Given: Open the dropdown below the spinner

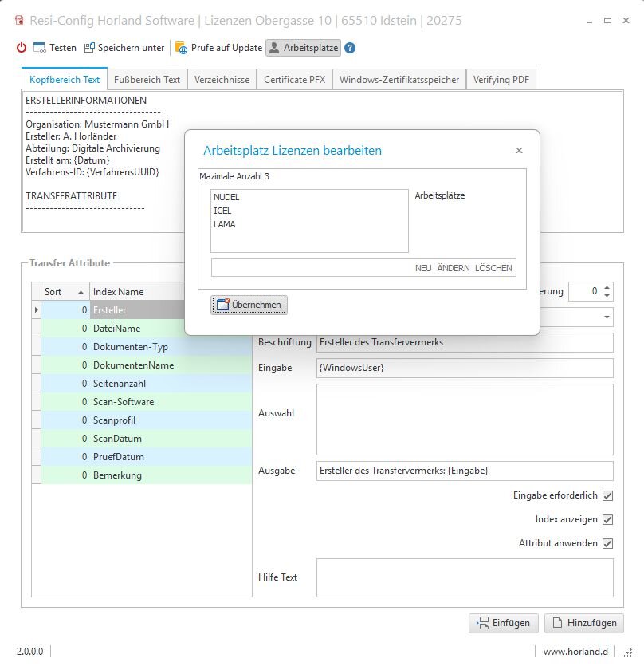Looking at the screenshot, I should pyautogui.click(x=607, y=317).
